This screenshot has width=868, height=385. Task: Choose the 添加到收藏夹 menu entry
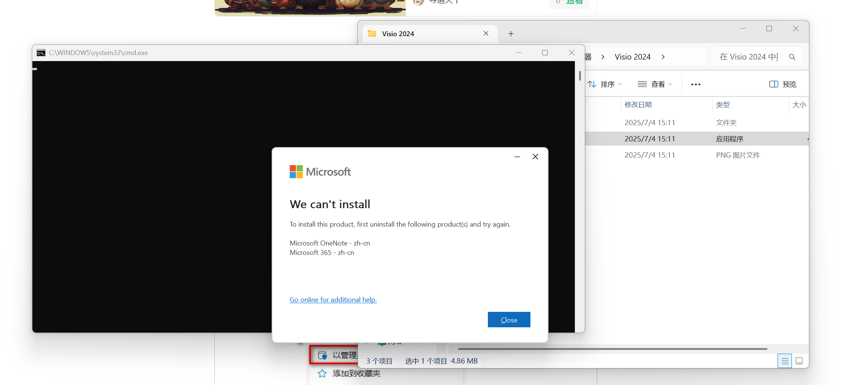click(x=356, y=374)
